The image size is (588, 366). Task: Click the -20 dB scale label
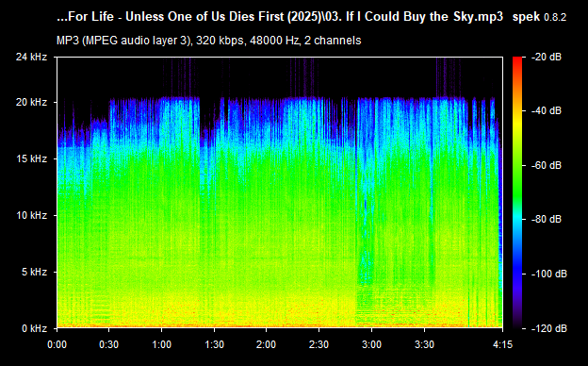(x=547, y=57)
